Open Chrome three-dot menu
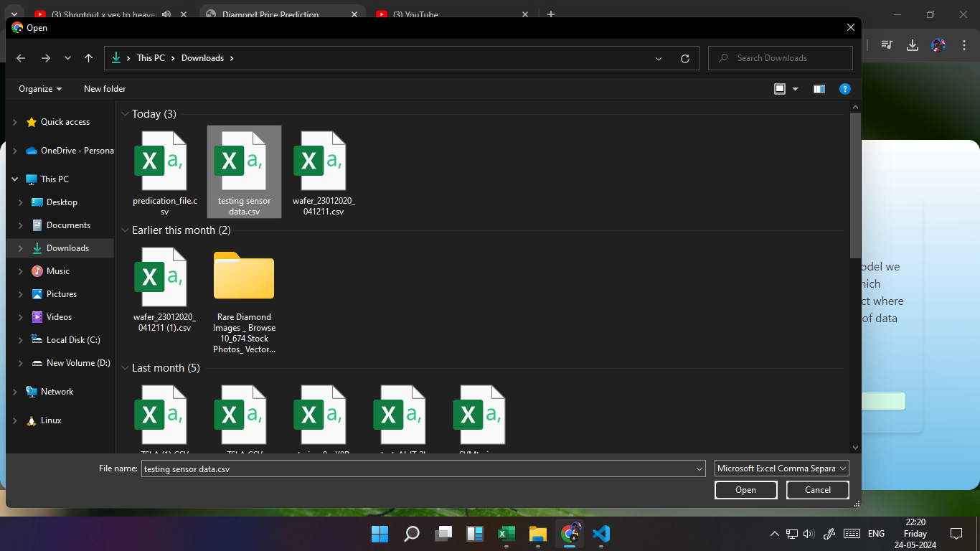 tap(963, 44)
